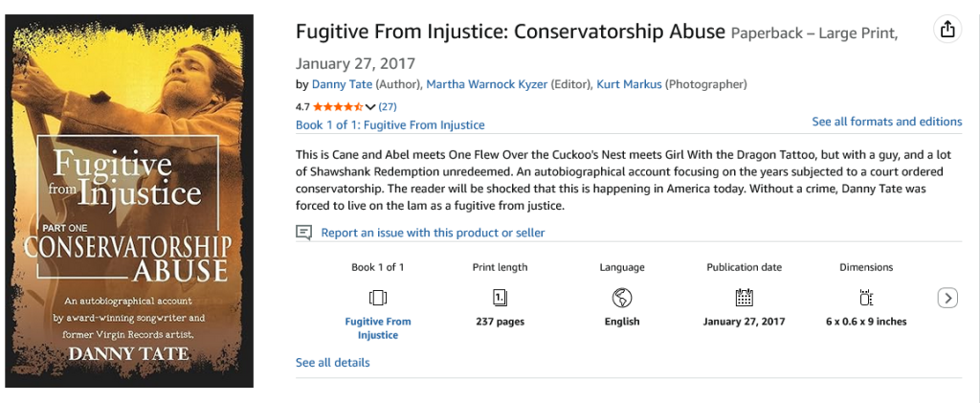The image size is (980, 403).
Task: Open Martha Warnock Kyzer editor link
Action: tap(487, 84)
